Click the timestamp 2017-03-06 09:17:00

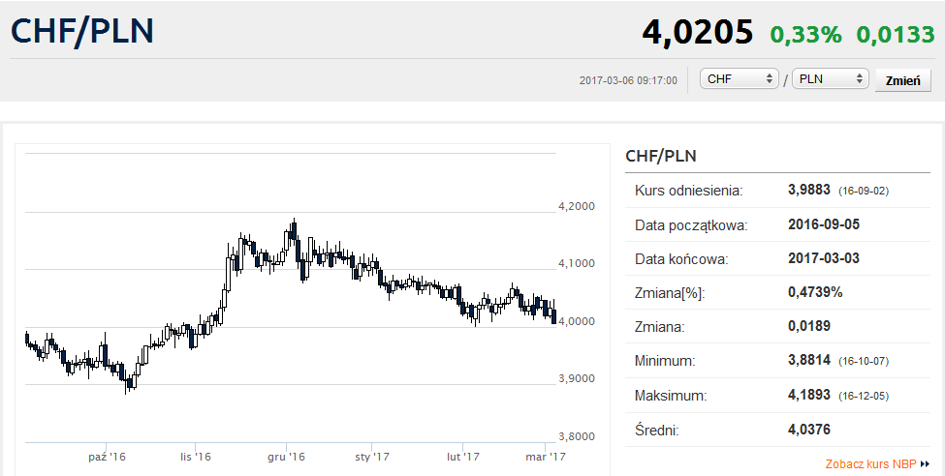tap(628, 80)
